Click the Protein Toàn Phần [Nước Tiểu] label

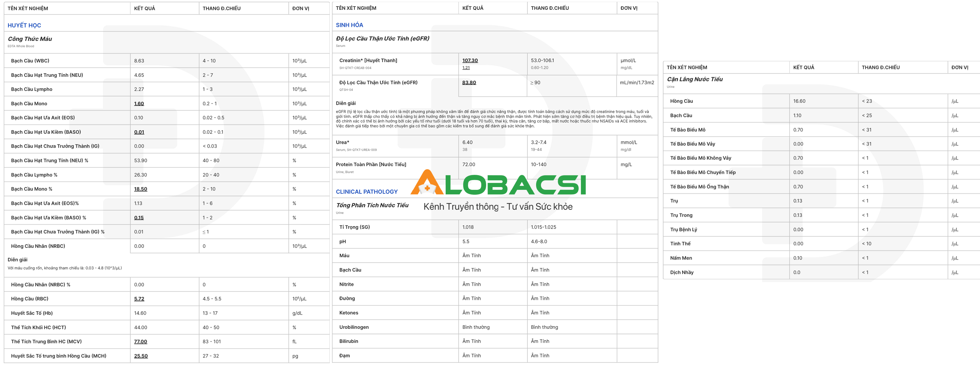click(x=371, y=165)
